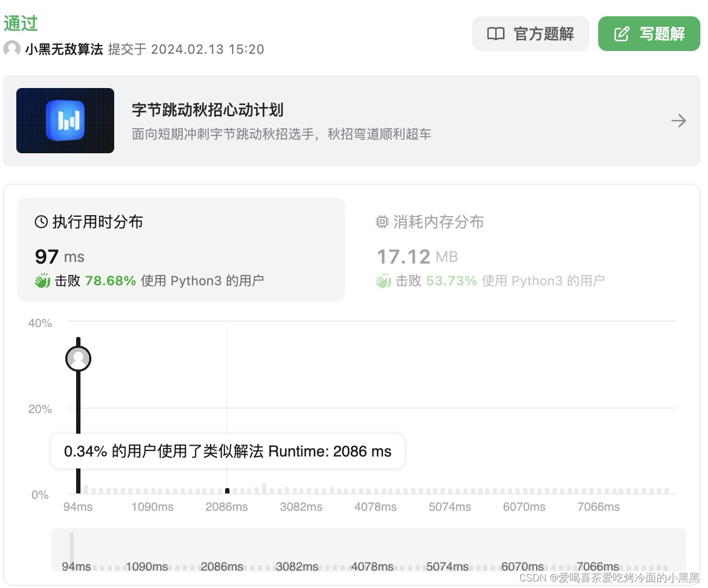708x588 pixels.
Task: Click the tooltip text Runtime: 2086 ms
Action: [x=330, y=452]
